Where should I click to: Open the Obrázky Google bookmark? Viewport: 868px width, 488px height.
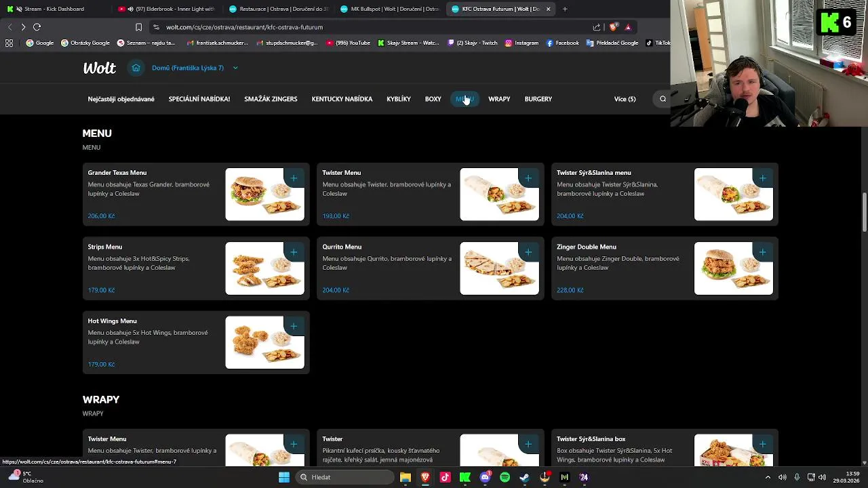(85, 43)
